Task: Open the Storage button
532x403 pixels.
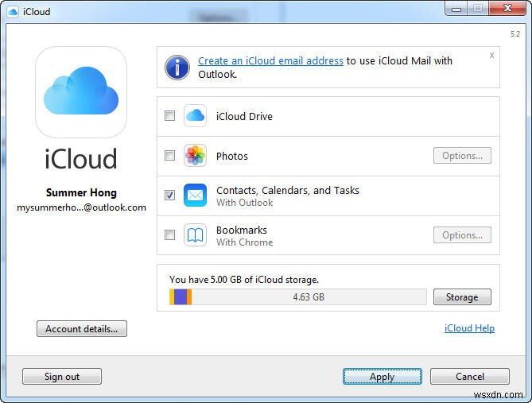Action: click(x=462, y=297)
